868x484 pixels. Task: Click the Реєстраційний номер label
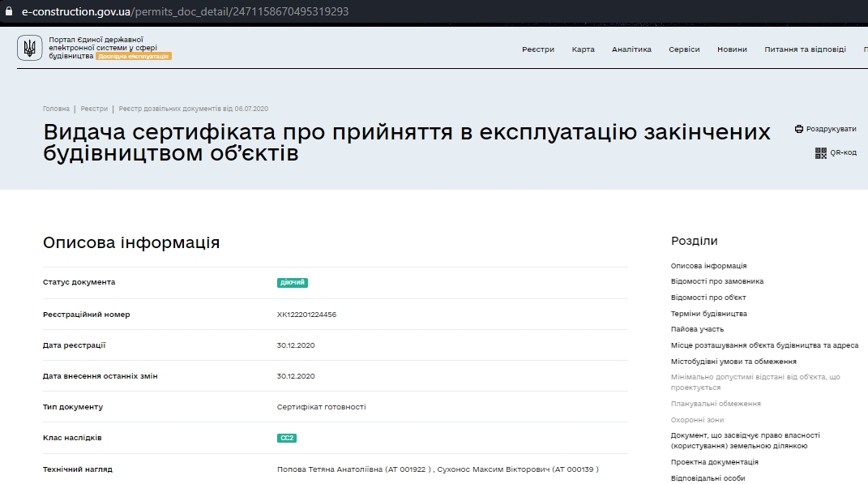(x=87, y=315)
